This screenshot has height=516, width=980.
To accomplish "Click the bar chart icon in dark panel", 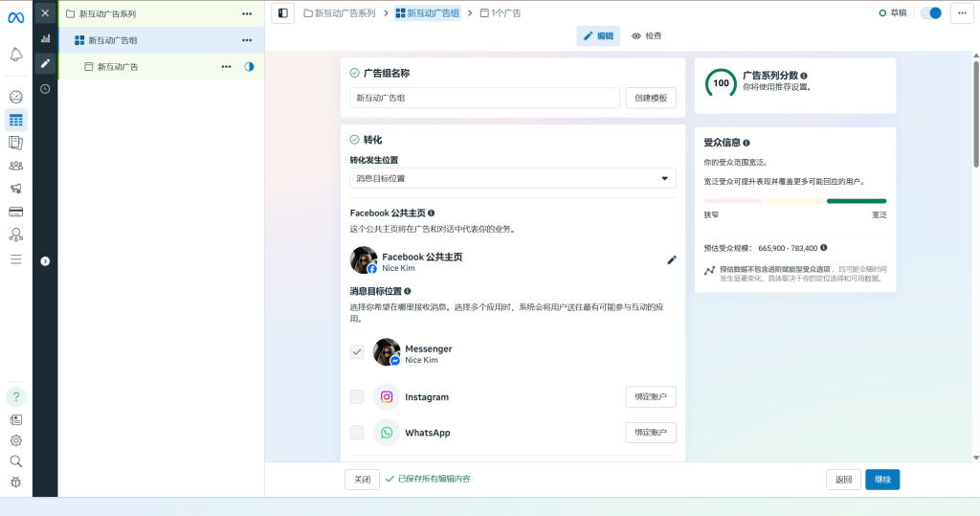I will 45,38.
